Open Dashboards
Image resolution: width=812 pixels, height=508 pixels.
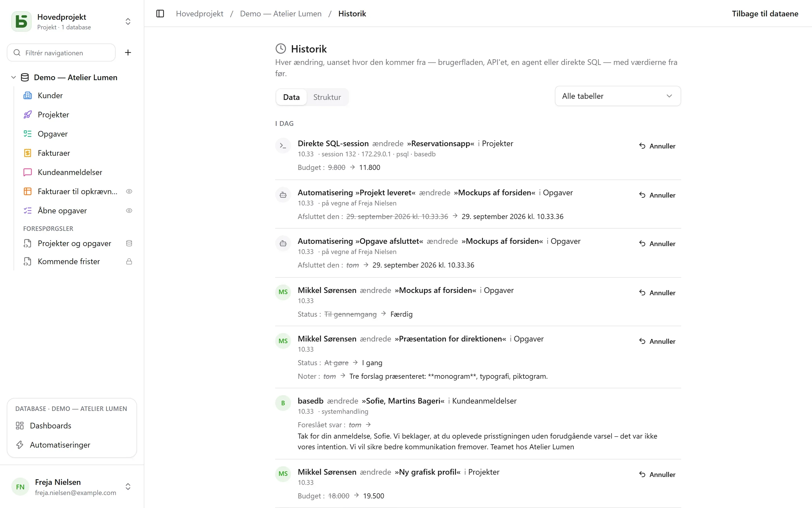click(x=72, y=426)
